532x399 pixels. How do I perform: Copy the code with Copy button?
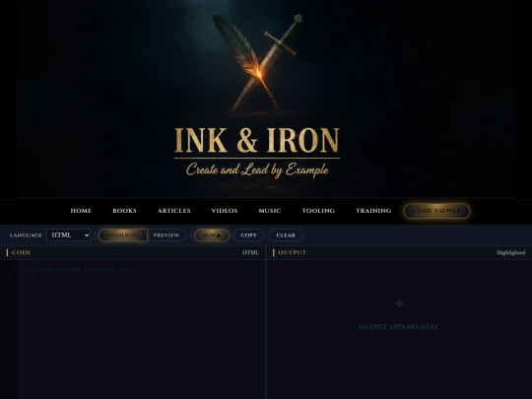pyautogui.click(x=248, y=235)
